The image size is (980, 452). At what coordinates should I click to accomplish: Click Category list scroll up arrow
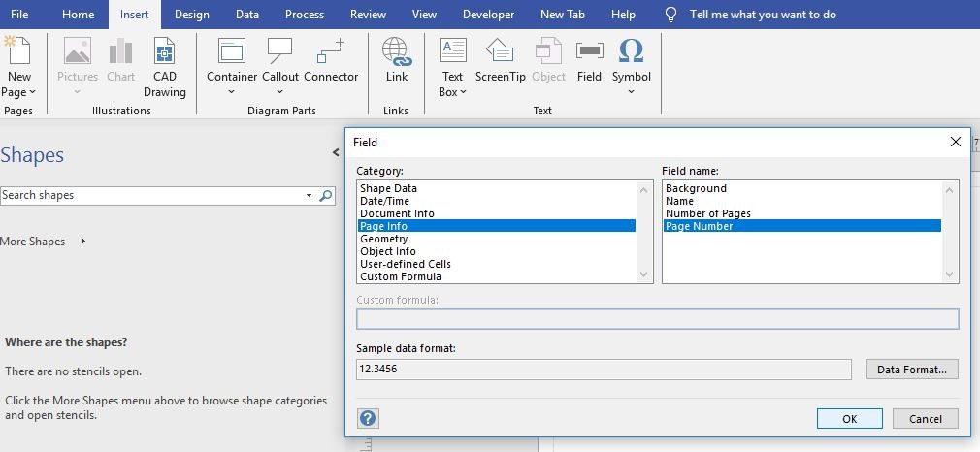click(x=644, y=189)
